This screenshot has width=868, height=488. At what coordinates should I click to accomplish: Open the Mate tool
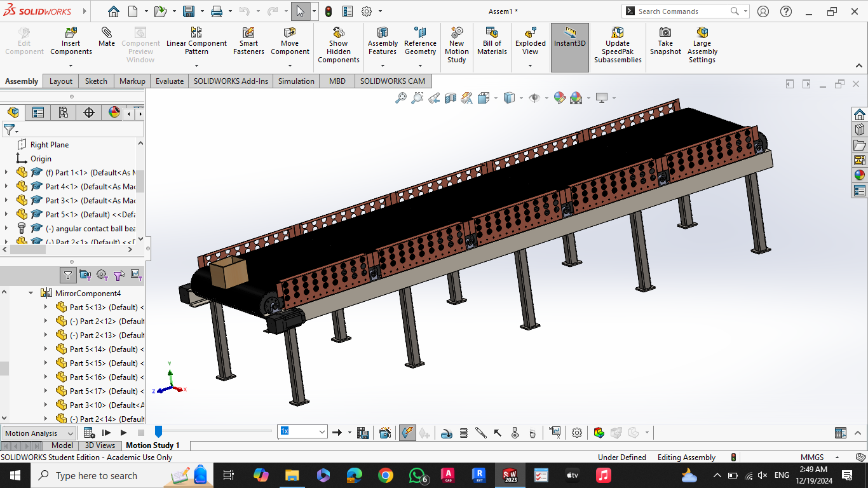click(x=106, y=38)
